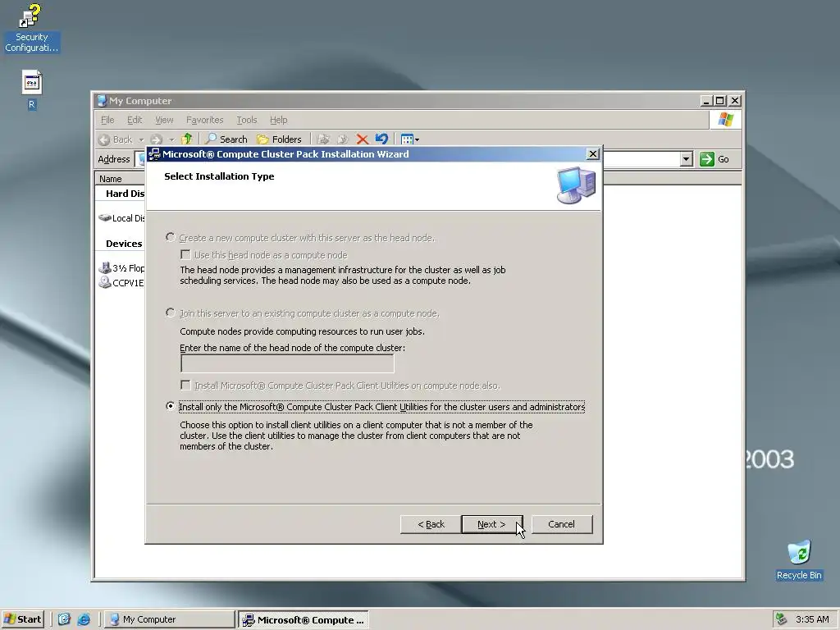Click the Search toolbar button in My Computer

tap(226, 139)
